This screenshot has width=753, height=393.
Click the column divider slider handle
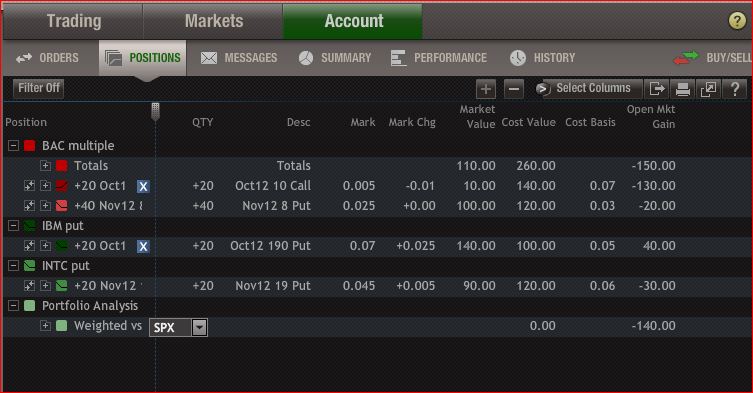(x=155, y=111)
